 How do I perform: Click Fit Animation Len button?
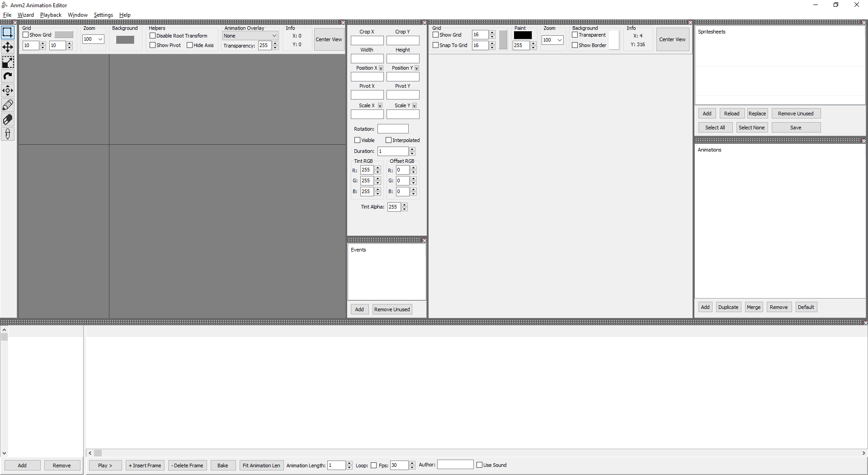[x=261, y=465]
